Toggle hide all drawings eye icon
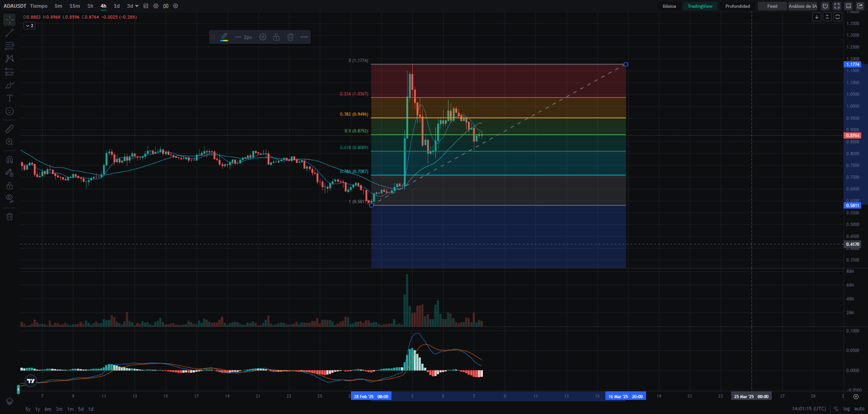 (x=10, y=198)
